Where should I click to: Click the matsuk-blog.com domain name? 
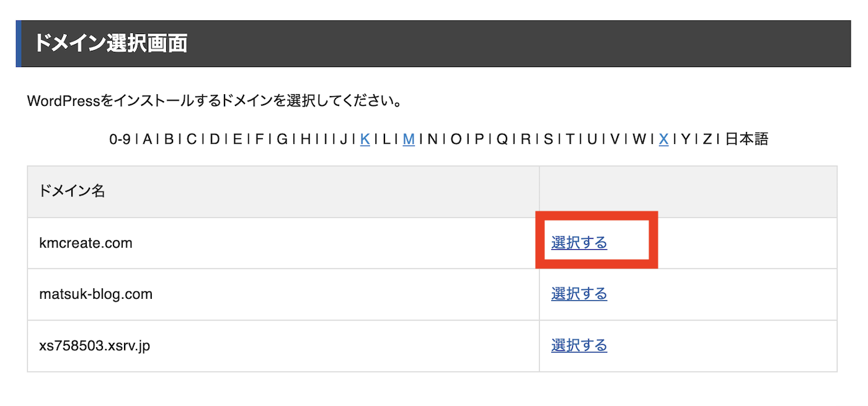coord(95,294)
